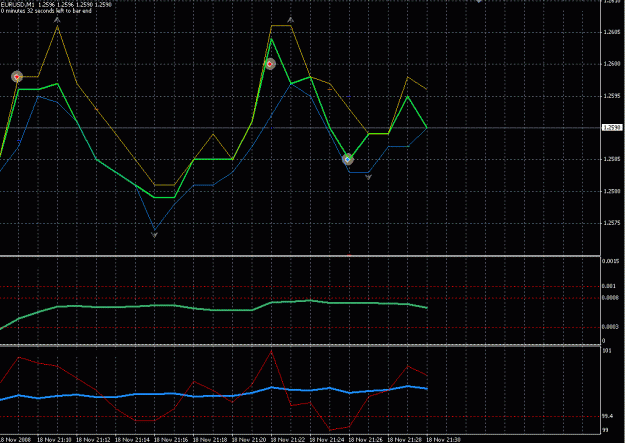The image size is (625, 443).
Task: Click the '18 Nov 21:22' time label
Action: pos(288,439)
